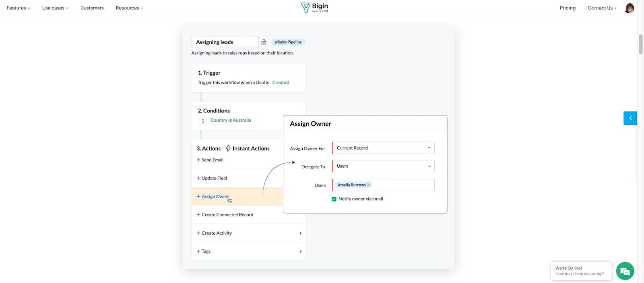Viewport: 644px width, 283px height.
Task: Open the profile avatar
Action: (629, 8)
